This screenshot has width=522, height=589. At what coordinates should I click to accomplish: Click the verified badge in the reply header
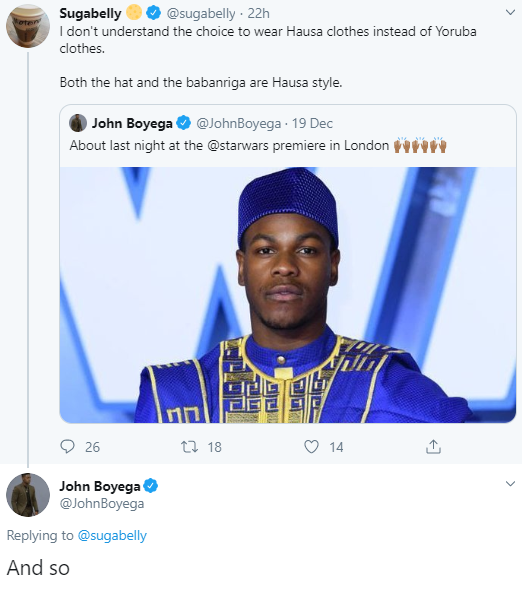151,486
